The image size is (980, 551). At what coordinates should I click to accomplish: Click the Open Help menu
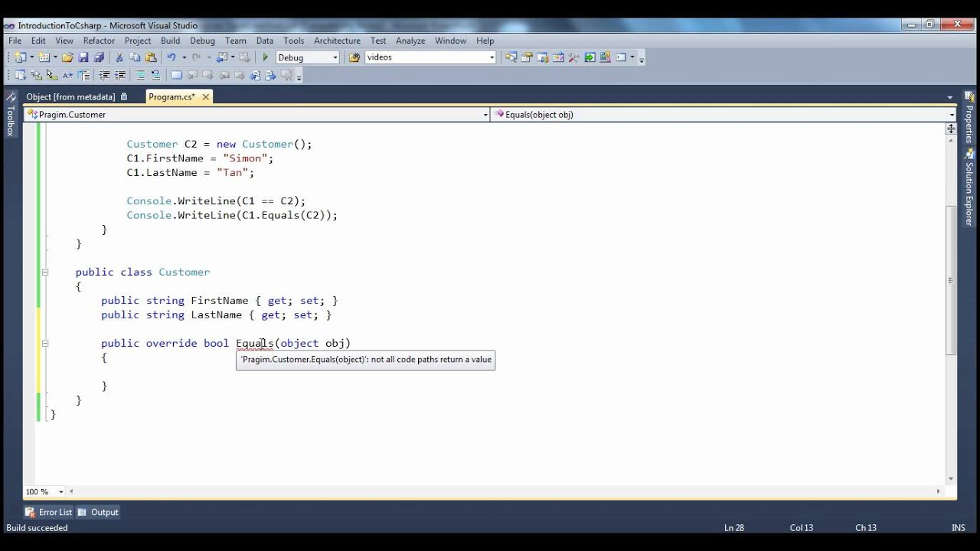pos(485,41)
